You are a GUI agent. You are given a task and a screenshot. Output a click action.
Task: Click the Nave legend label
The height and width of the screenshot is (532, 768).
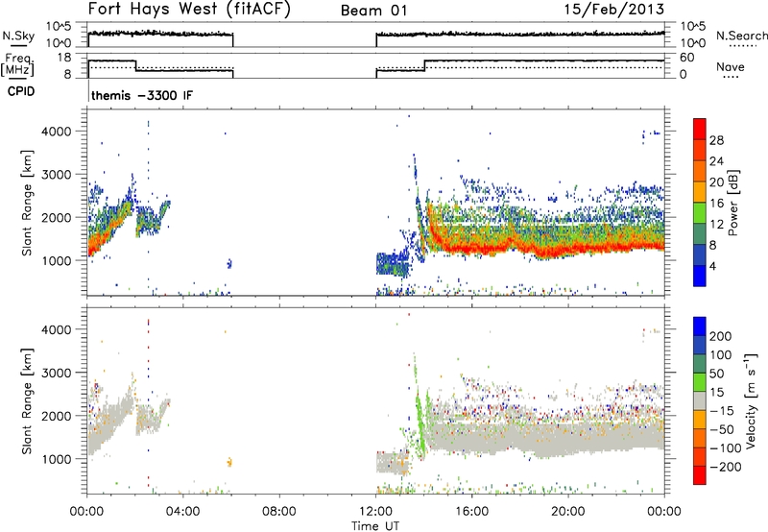(x=730, y=66)
